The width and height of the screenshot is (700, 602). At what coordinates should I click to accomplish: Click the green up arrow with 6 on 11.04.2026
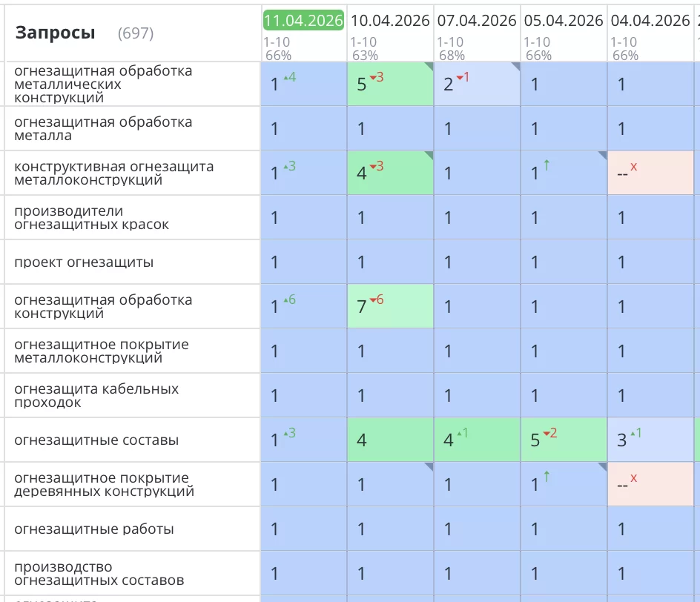coord(289,300)
